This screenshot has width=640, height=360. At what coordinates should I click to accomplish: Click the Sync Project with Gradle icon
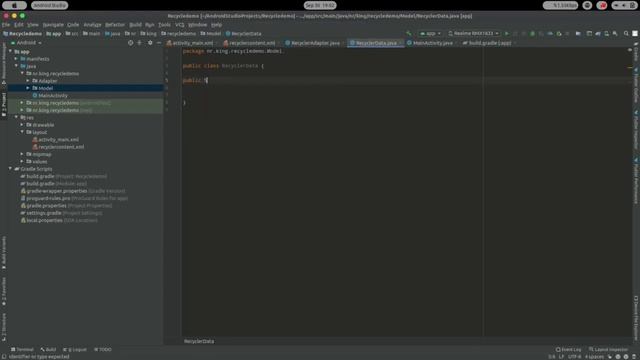pos(598,33)
